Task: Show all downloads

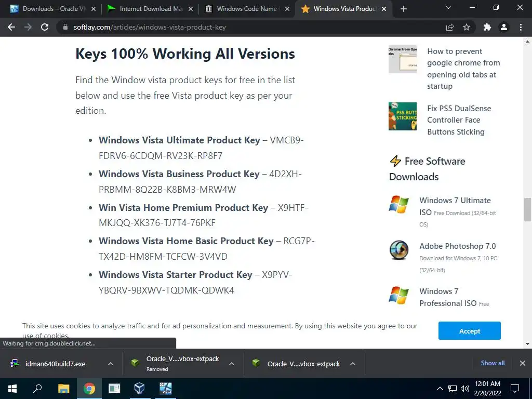Action: (x=493, y=363)
